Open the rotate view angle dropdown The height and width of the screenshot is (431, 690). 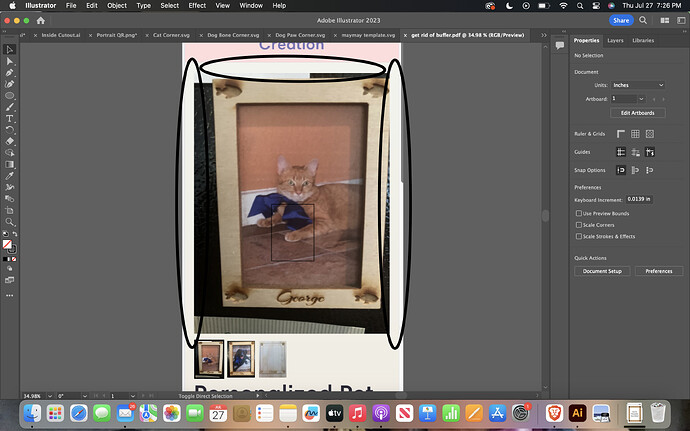click(84, 396)
